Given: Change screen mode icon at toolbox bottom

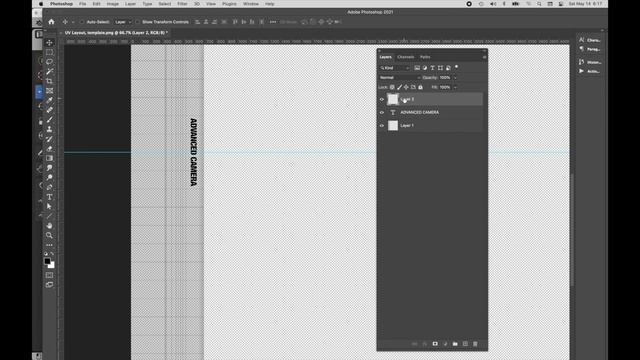Looking at the screenshot, I should [49, 284].
